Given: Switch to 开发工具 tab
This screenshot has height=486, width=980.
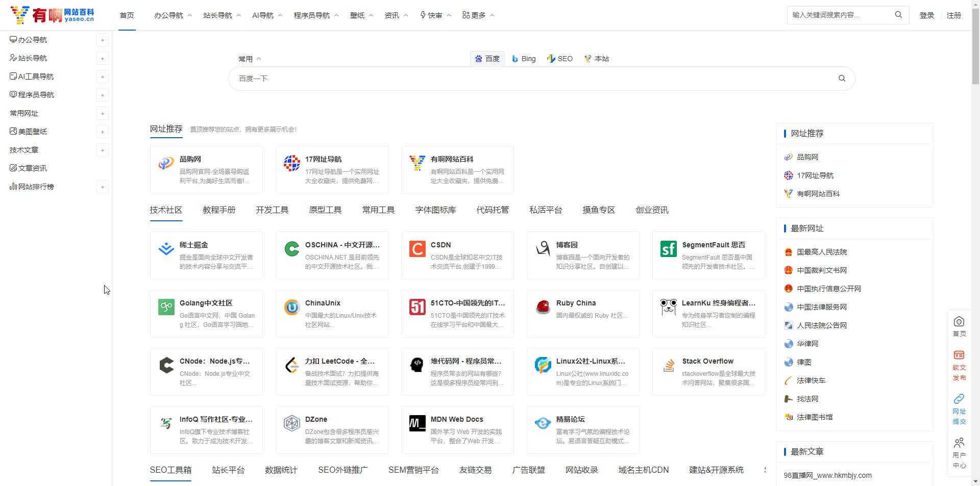Looking at the screenshot, I should (272, 210).
